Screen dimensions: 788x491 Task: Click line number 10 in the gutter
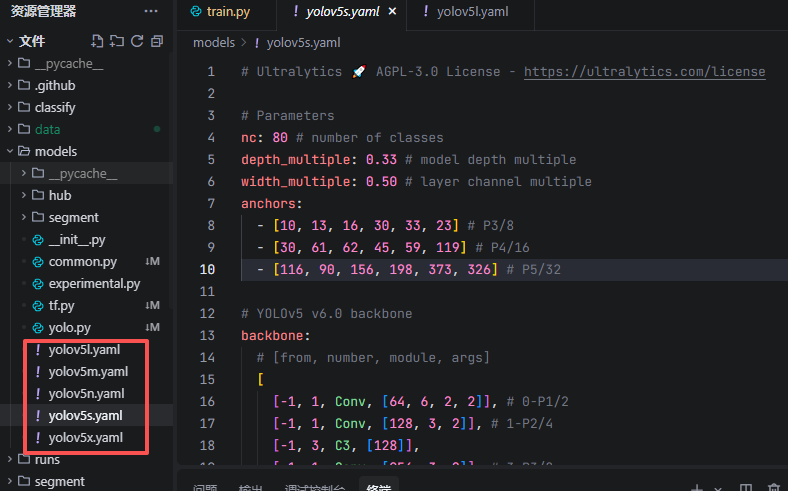point(207,270)
